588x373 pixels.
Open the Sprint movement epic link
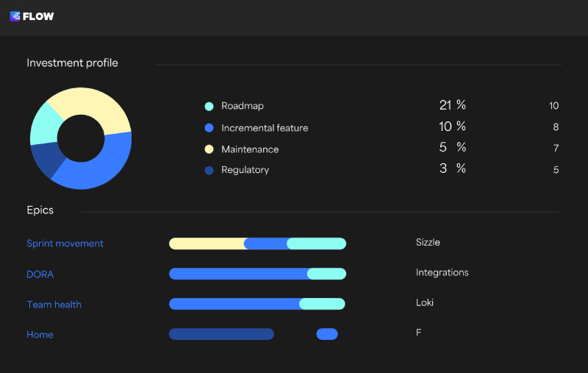[65, 244]
